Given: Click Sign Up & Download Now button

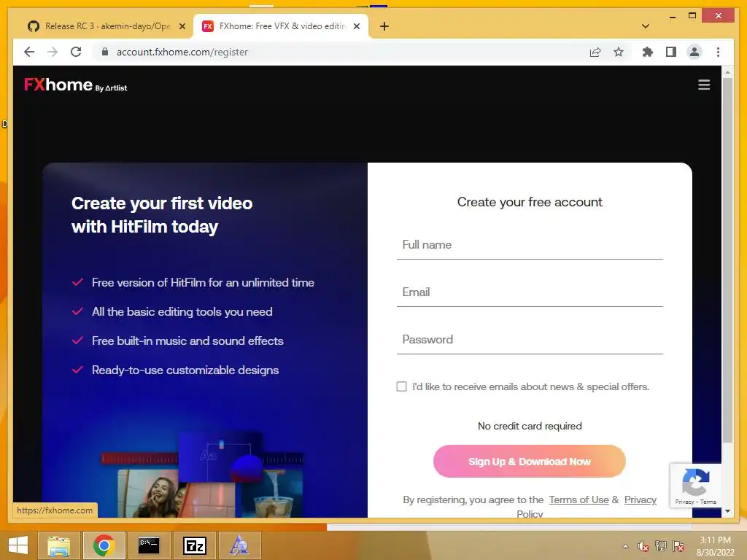Looking at the screenshot, I should click(530, 462).
